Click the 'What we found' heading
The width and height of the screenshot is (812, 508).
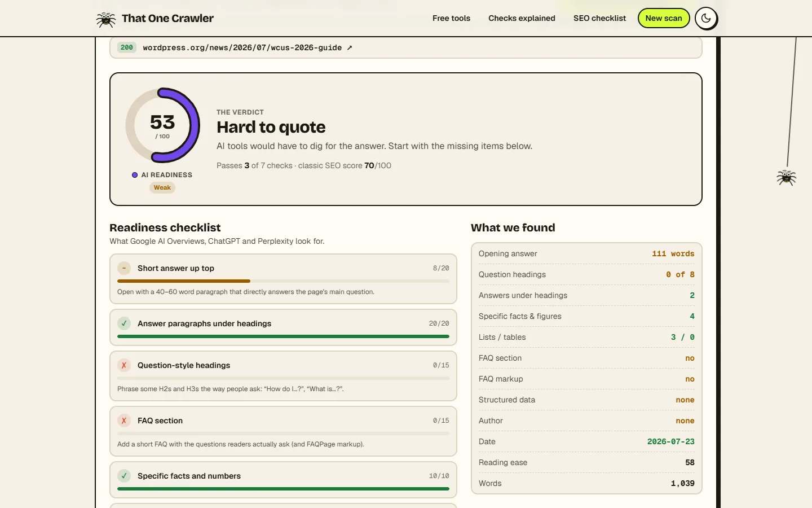[513, 228]
